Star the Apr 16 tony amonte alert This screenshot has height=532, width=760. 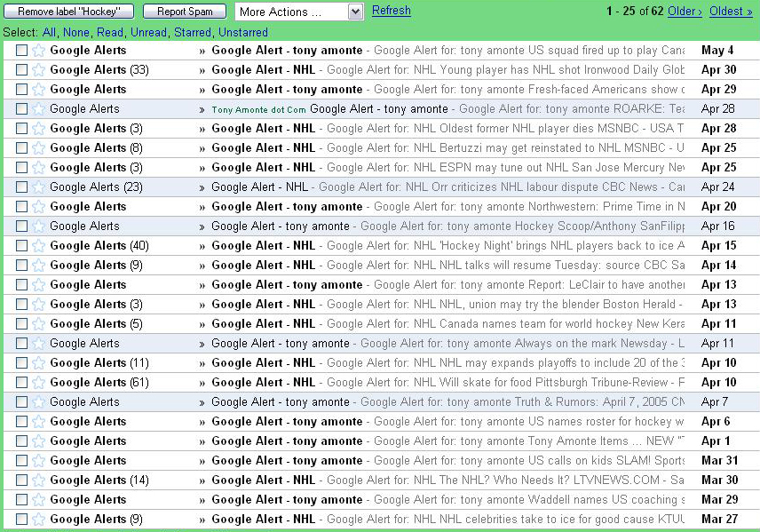pyautogui.click(x=38, y=226)
